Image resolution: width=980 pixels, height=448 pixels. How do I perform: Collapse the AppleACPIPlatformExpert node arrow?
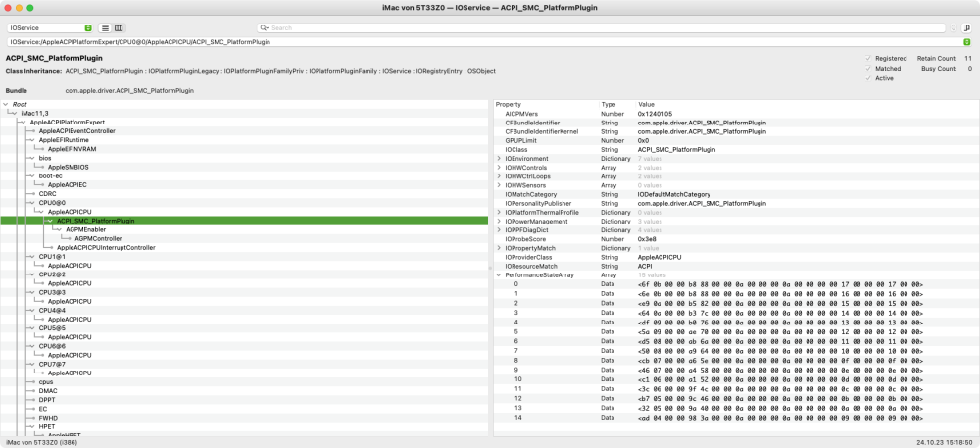[23, 123]
